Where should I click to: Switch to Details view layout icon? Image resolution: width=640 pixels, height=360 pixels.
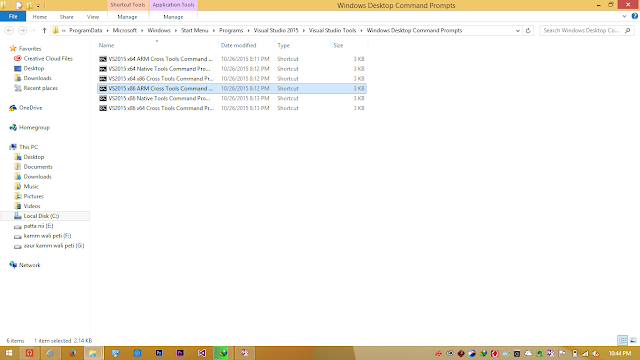point(622,340)
